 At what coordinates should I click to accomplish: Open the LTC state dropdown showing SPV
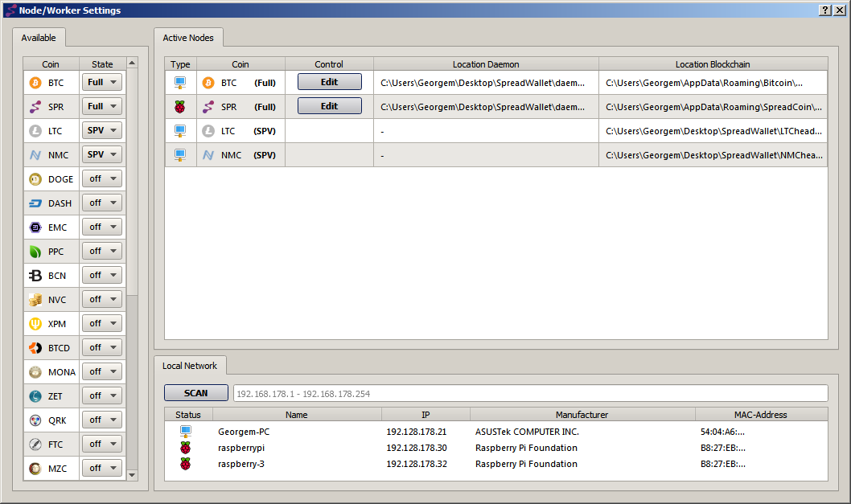102,130
